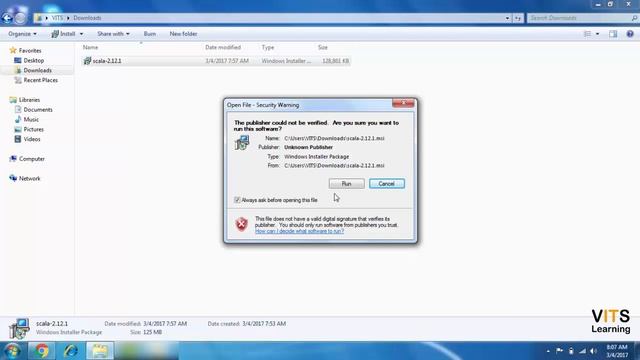Show hidden system tray icons

pos(548,351)
